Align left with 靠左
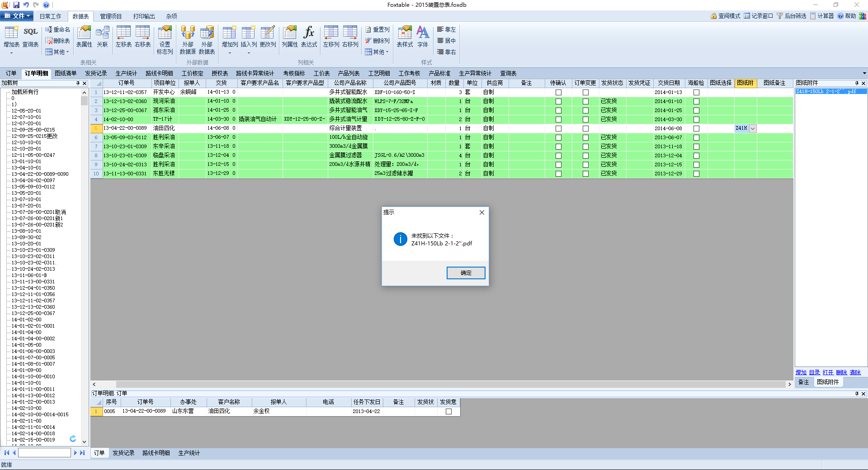The width and height of the screenshot is (868, 470). pyautogui.click(x=446, y=29)
